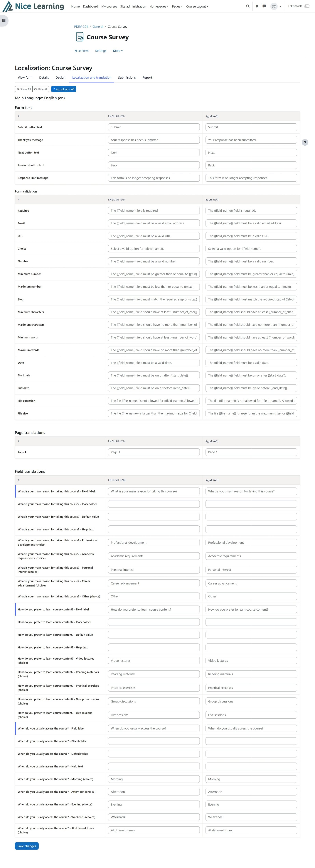Image resolution: width=315 pixels, height=868 pixels.
Task: Switch to the View form tab
Action: (25, 78)
